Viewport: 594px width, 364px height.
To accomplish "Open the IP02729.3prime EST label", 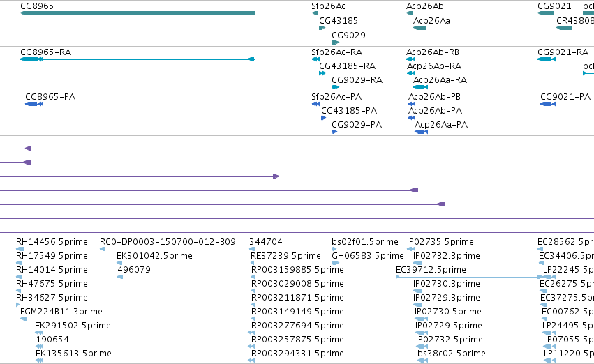I will pyautogui.click(x=447, y=298).
